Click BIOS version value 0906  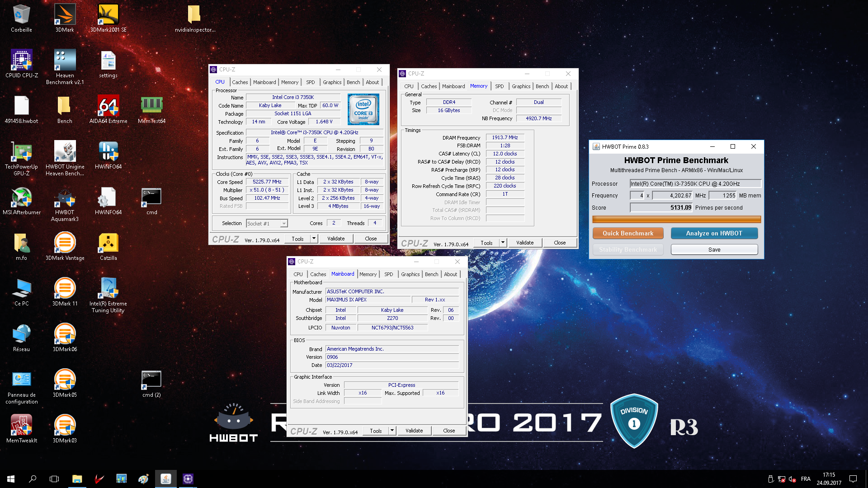[392, 357]
